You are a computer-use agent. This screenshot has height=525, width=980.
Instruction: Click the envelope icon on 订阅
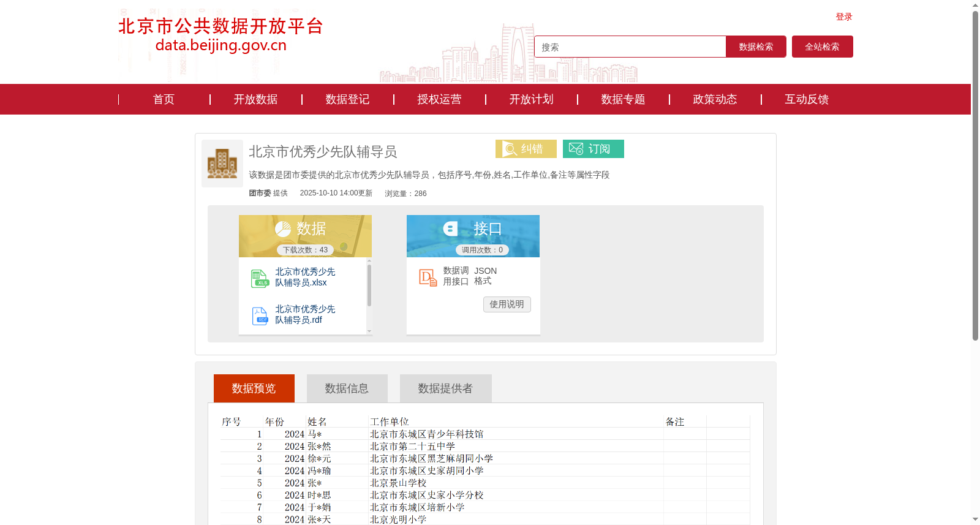click(x=576, y=149)
